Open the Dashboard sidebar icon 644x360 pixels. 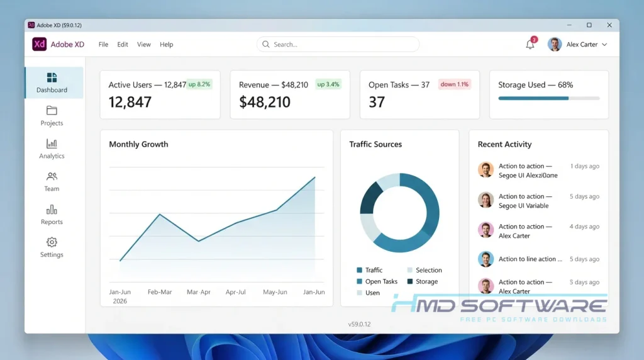click(52, 77)
